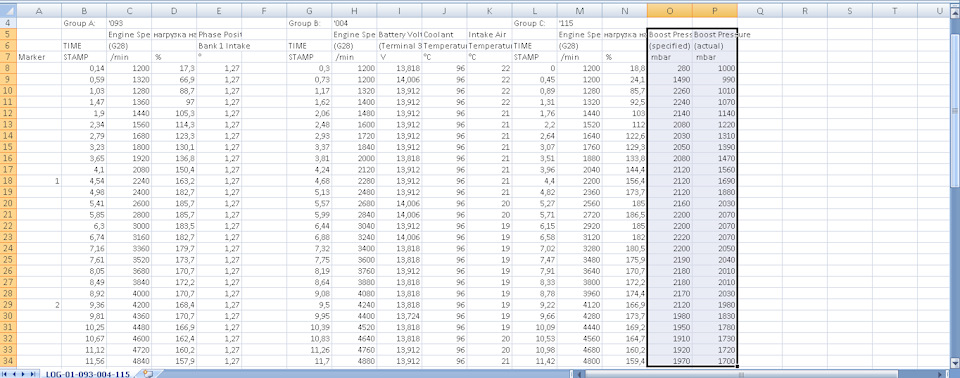
Task: Click the 'Group A:' cell
Action: [x=84, y=23]
